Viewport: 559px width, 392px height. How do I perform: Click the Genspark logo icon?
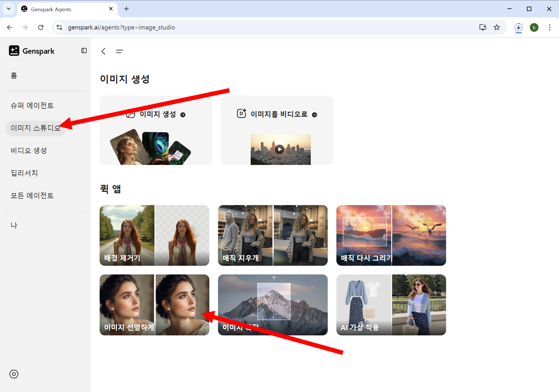pyautogui.click(x=14, y=51)
